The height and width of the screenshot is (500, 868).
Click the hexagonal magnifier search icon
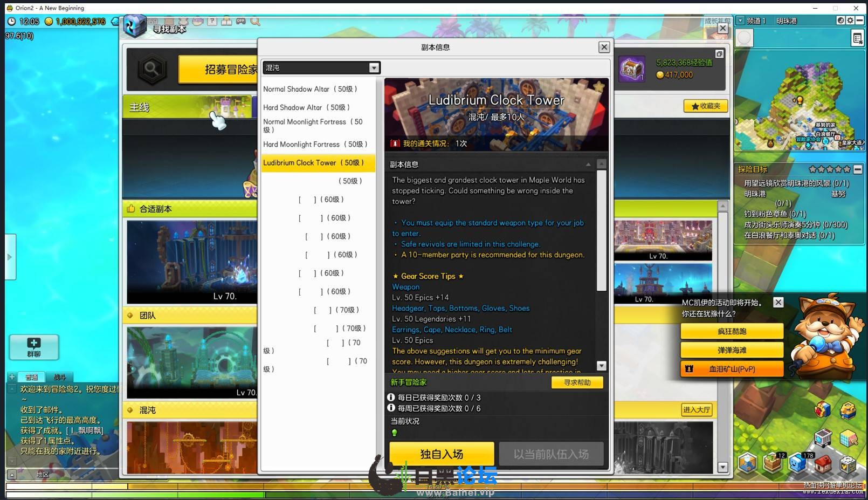coord(151,69)
